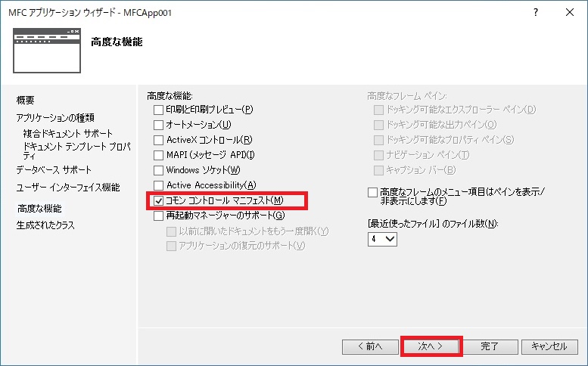This screenshot has height=366, width=588.
Task: Switch to データベース サポート page
Action: point(54,169)
